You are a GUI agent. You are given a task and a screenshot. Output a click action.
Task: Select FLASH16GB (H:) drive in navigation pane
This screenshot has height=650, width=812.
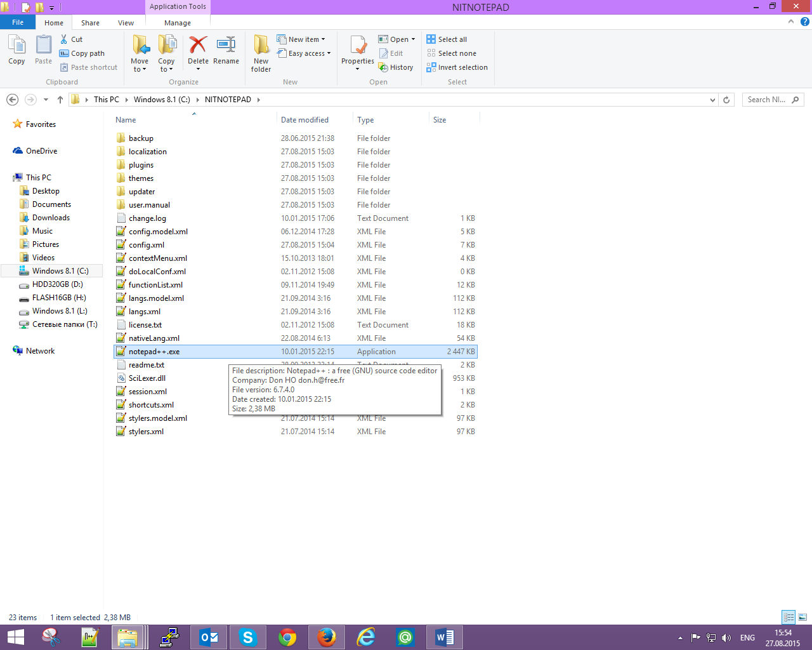pyautogui.click(x=59, y=298)
